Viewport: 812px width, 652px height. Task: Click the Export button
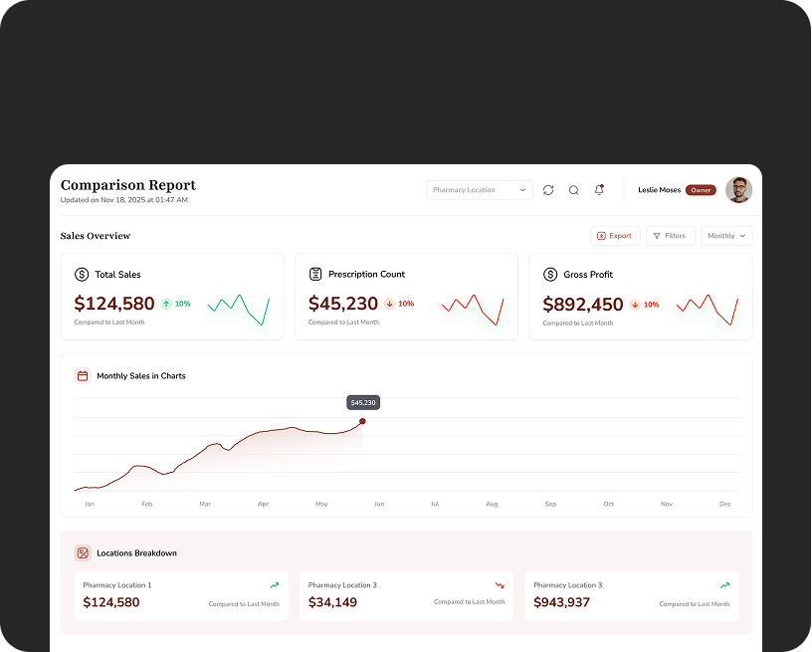point(615,235)
